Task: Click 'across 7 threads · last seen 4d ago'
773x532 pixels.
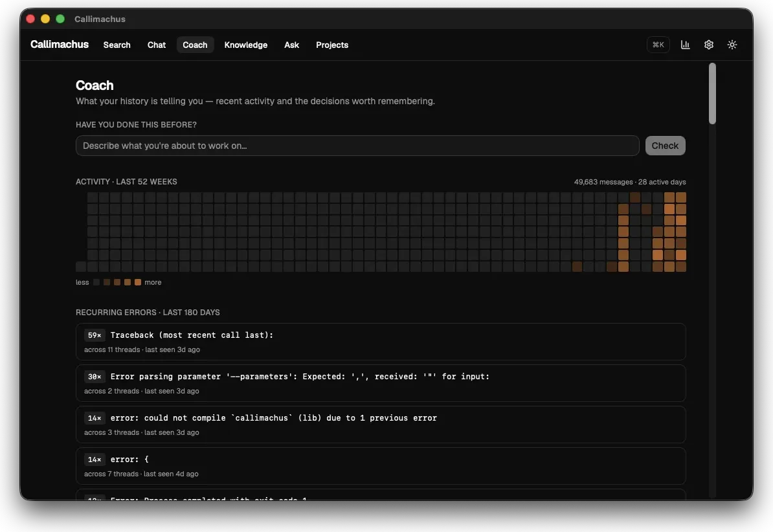Action: [141, 474]
